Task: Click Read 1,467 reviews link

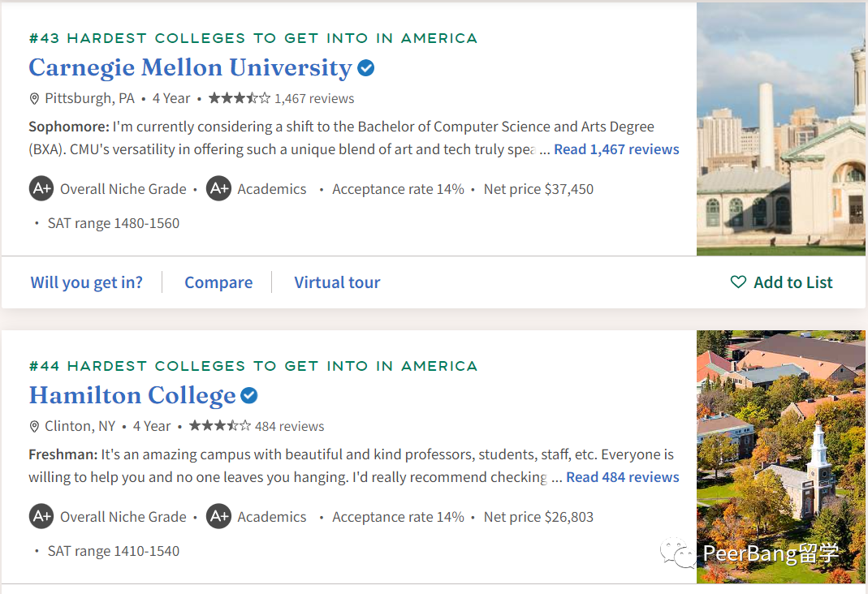Action: [616, 149]
